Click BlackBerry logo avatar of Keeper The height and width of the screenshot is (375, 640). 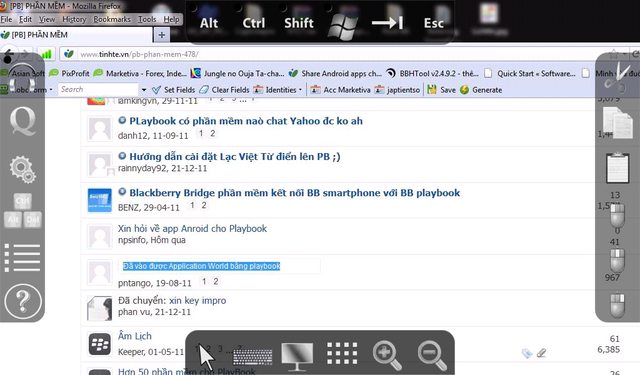(x=100, y=344)
